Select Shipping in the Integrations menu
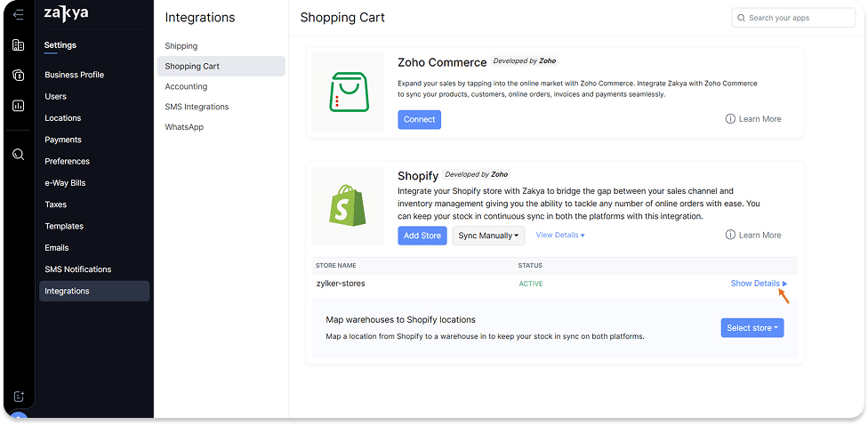The height and width of the screenshot is (425, 868). click(181, 45)
